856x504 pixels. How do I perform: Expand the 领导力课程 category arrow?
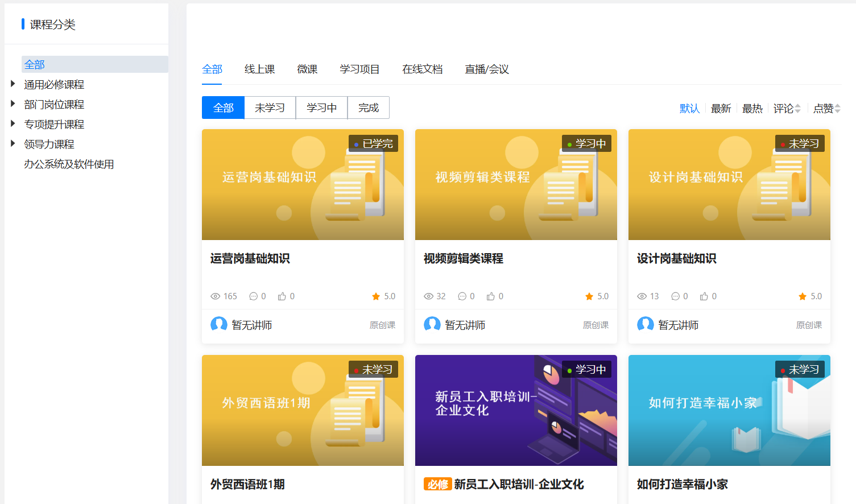click(x=13, y=144)
